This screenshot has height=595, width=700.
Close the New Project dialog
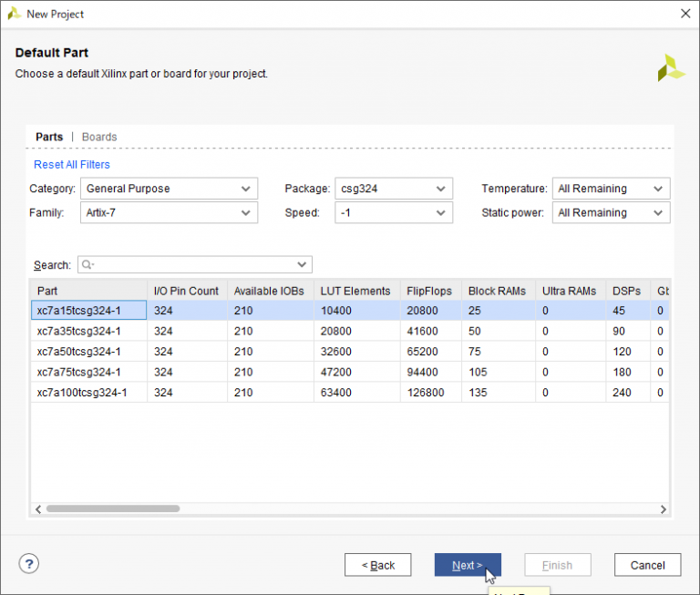(685, 14)
